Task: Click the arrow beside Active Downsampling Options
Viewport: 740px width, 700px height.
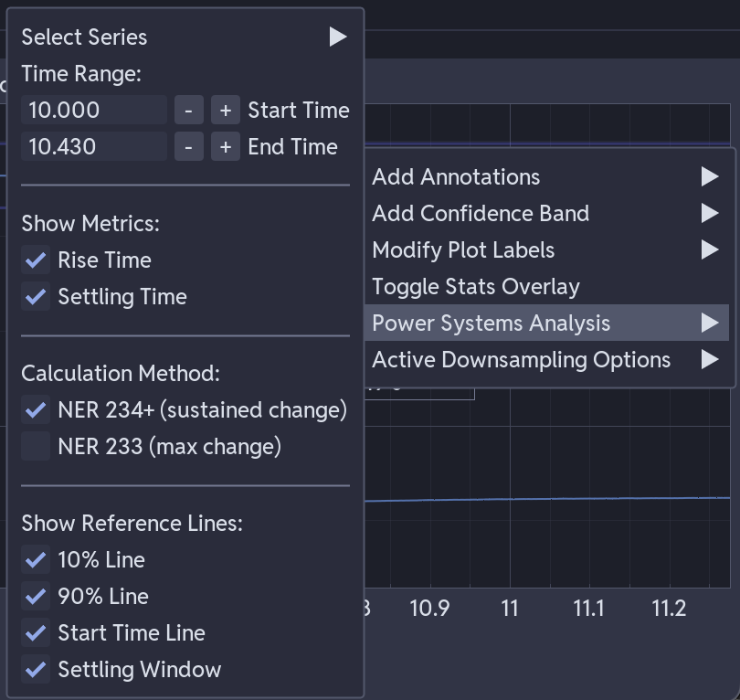Action: (711, 359)
